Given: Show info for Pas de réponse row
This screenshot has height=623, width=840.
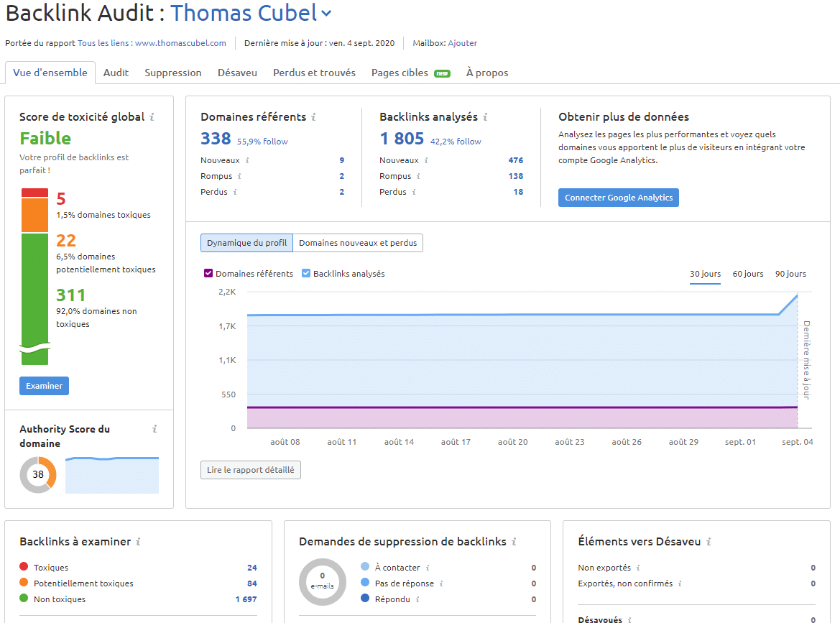Looking at the screenshot, I should [441, 583].
